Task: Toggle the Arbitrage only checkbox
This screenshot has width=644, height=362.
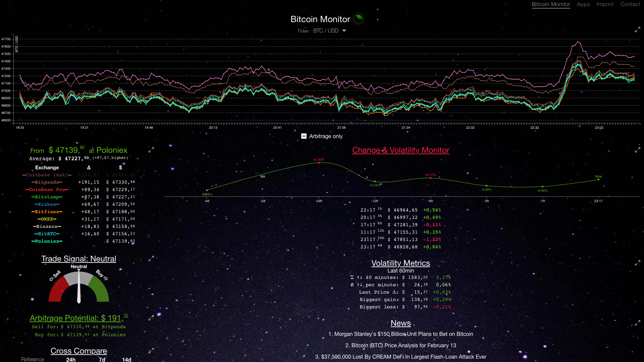Action: click(x=304, y=136)
